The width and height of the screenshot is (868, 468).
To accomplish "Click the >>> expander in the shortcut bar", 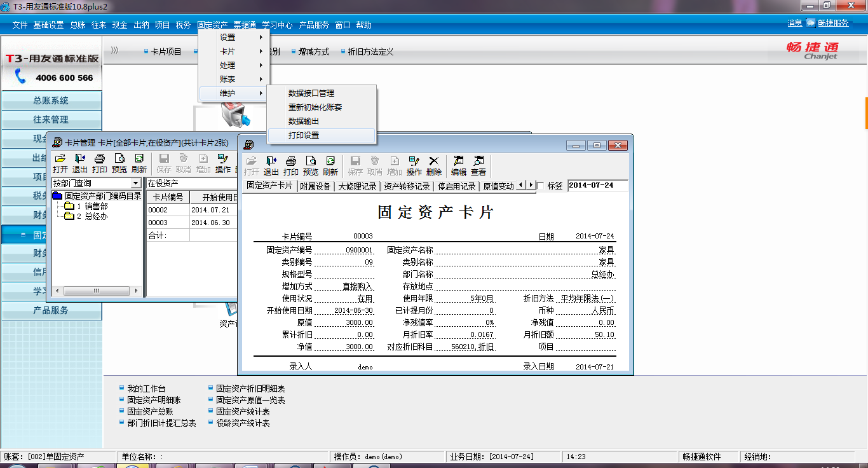I will pyautogui.click(x=114, y=51).
